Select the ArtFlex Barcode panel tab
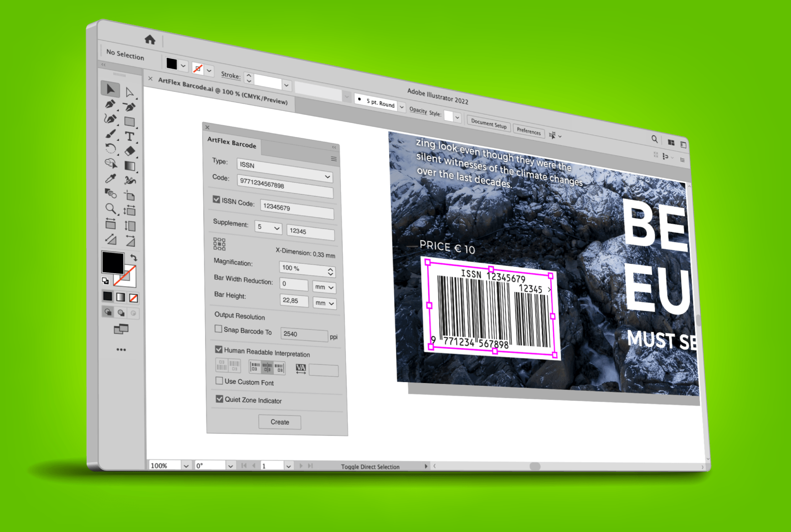 [232, 143]
